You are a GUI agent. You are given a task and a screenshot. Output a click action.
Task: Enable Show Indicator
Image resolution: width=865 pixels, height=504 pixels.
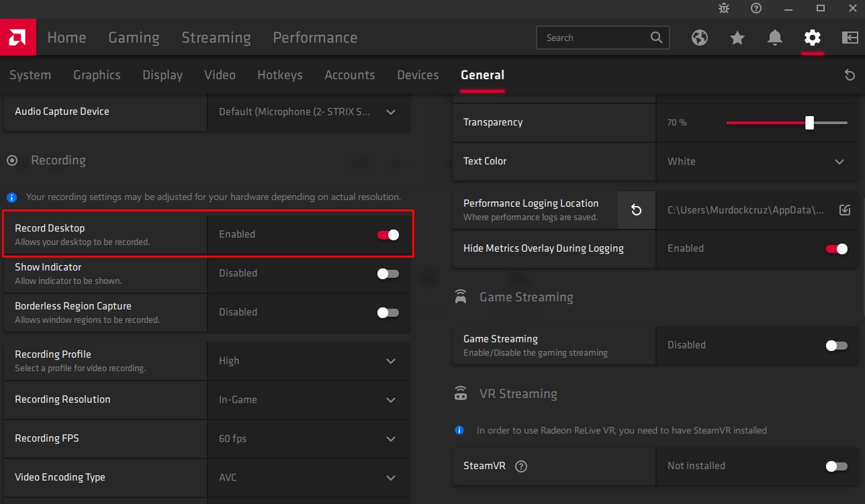[x=388, y=273]
